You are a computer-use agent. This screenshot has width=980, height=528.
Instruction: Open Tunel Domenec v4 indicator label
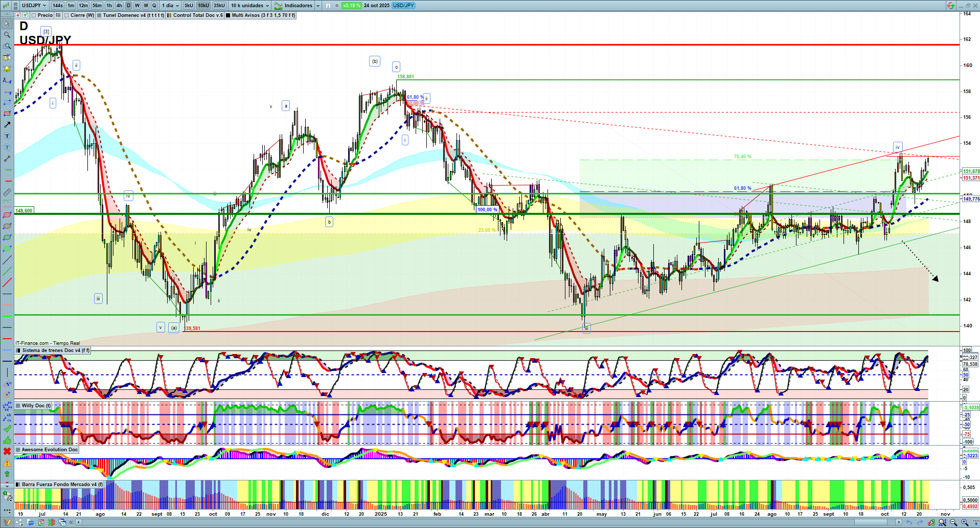point(133,15)
